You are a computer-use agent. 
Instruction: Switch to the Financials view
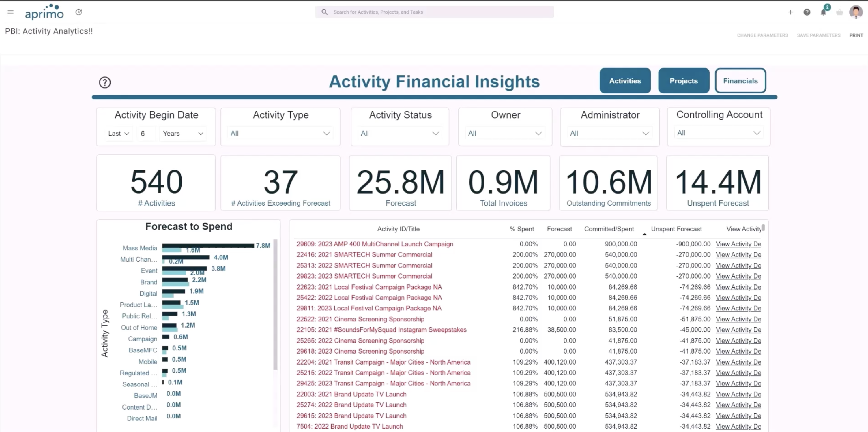coord(740,80)
